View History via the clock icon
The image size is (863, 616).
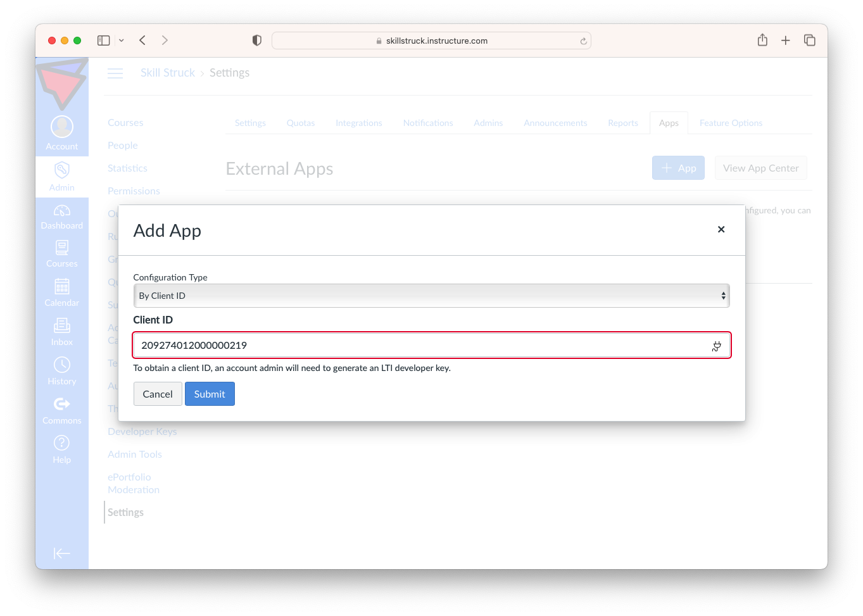[x=61, y=365]
